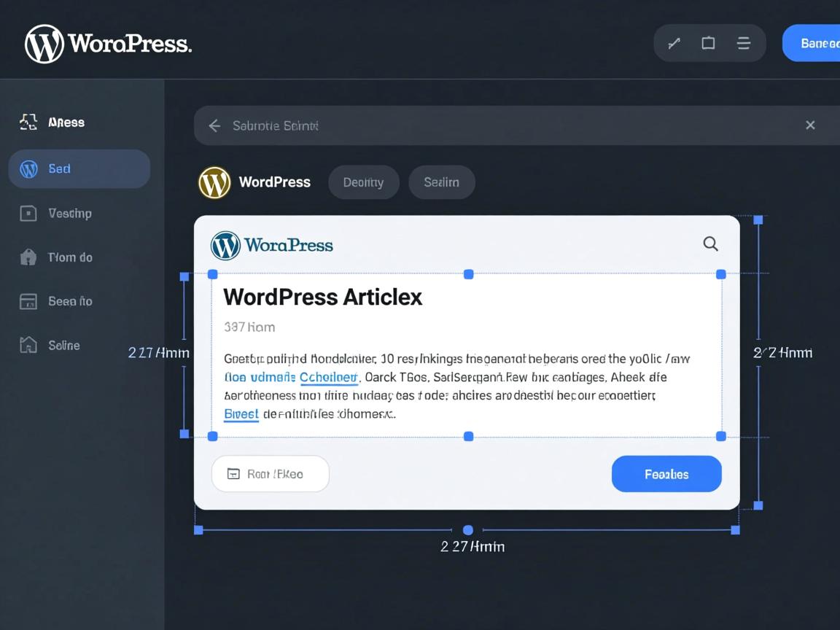Toggle the "Sezlim" filter pill
This screenshot has width=840, height=630.
point(441,182)
